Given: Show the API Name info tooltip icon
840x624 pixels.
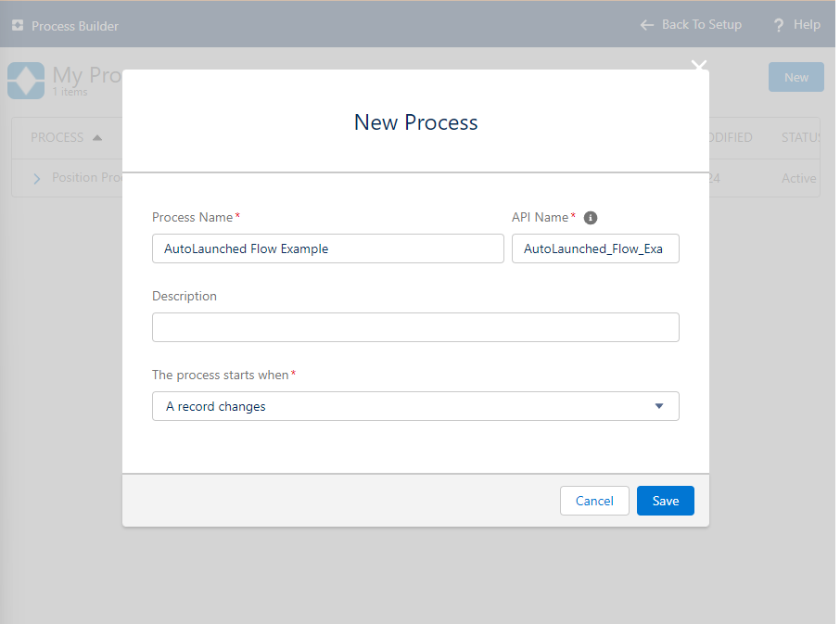Looking at the screenshot, I should point(591,218).
